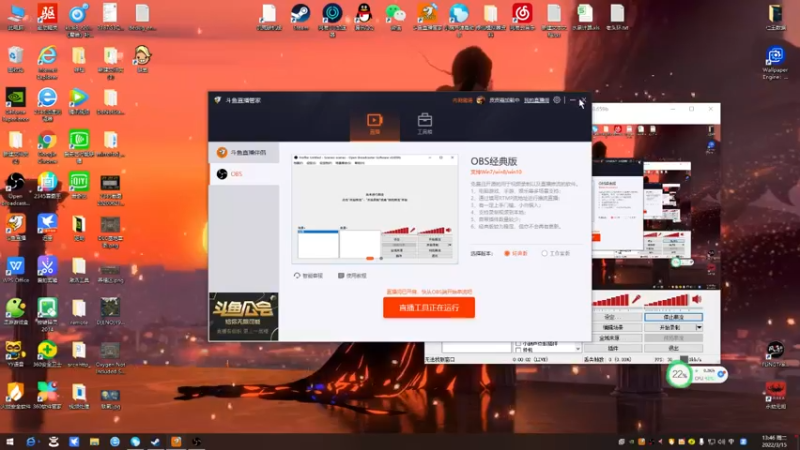Click the Settings button in OBS window

coord(613,317)
